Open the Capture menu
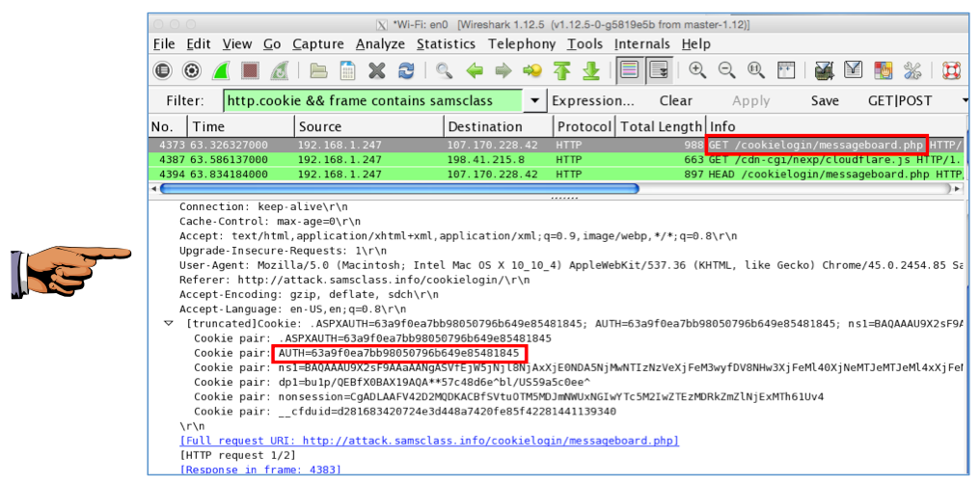Screen dimensions: 980x485 point(318,44)
